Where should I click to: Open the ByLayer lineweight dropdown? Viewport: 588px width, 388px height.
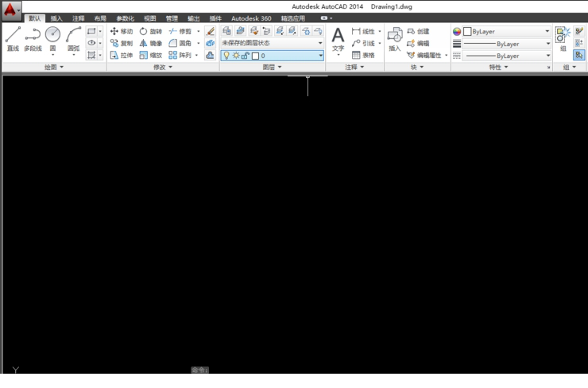tap(507, 44)
